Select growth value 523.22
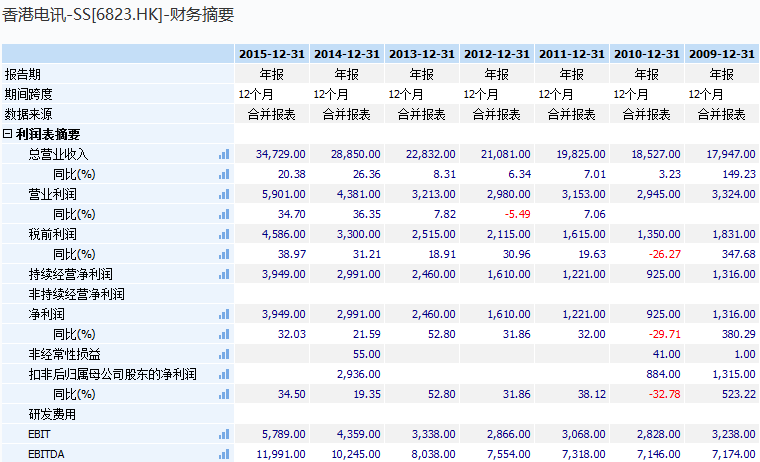760x462 pixels. click(739, 394)
